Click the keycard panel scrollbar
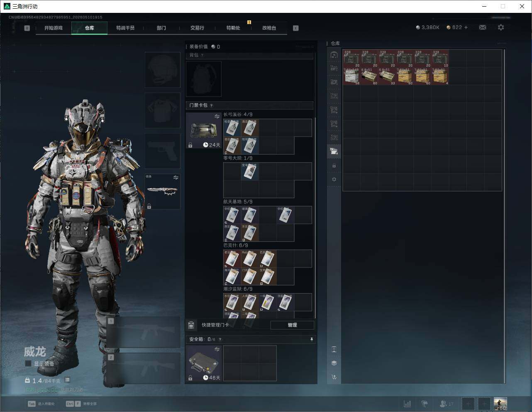Screen dimensions: 532x412 pyautogui.click(x=316, y=218)
